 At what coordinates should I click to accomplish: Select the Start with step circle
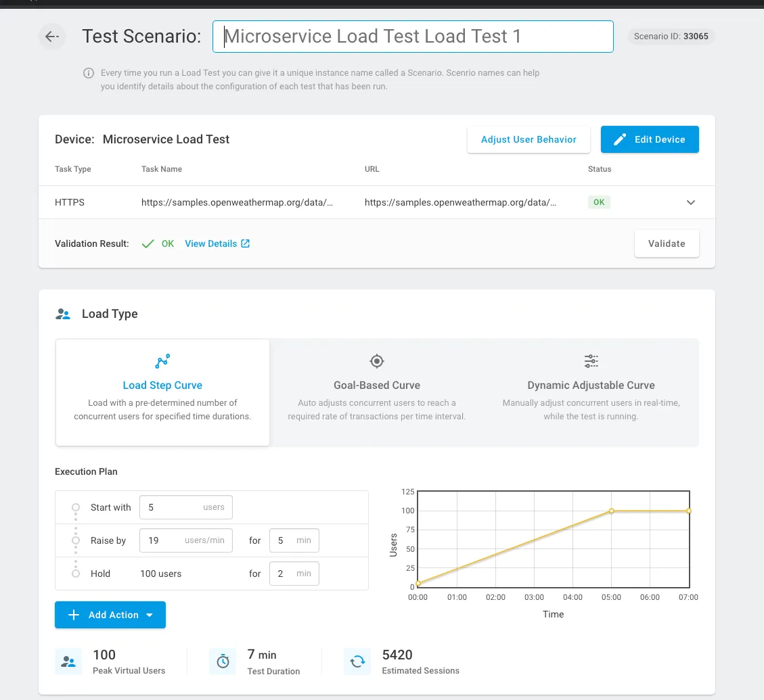(x=76, y=507)
